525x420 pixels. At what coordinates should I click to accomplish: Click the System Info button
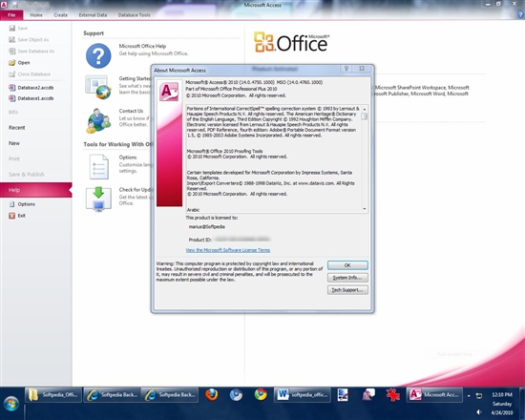pyautogui.click(x=347, y=278)
